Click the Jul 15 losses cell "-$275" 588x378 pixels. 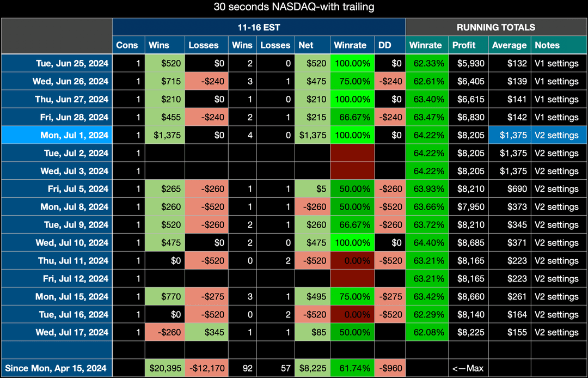(x=206, y=297)
